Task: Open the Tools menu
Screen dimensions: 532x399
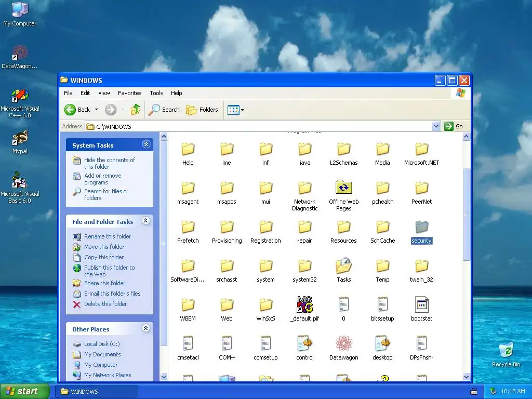Action: pos(156,93)
